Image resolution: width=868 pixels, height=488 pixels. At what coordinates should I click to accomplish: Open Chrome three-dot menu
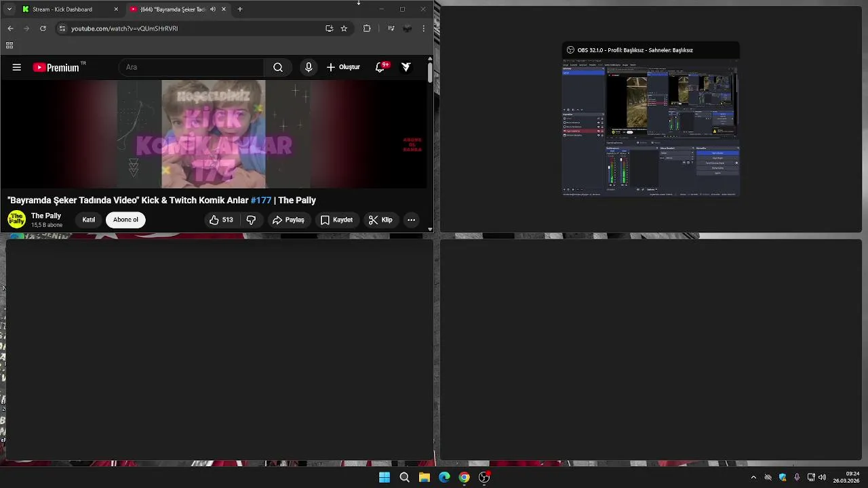(423, 28)
